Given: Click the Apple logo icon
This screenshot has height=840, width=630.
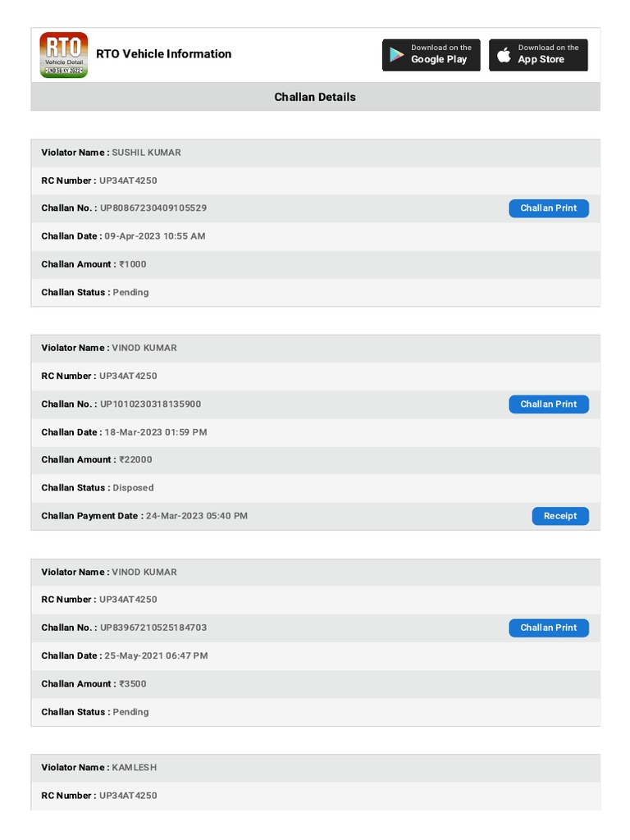Looking at the screenshot, I should pos(504,55).
